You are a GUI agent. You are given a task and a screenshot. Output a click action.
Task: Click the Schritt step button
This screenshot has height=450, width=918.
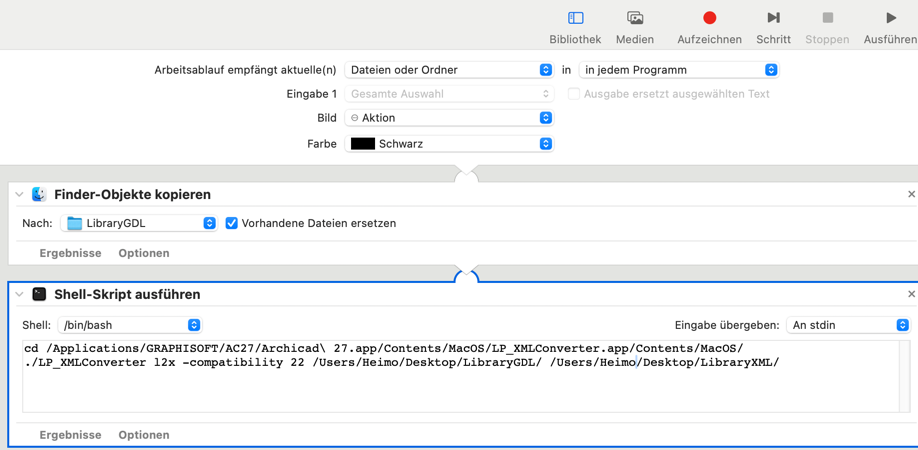pos(773,26)
